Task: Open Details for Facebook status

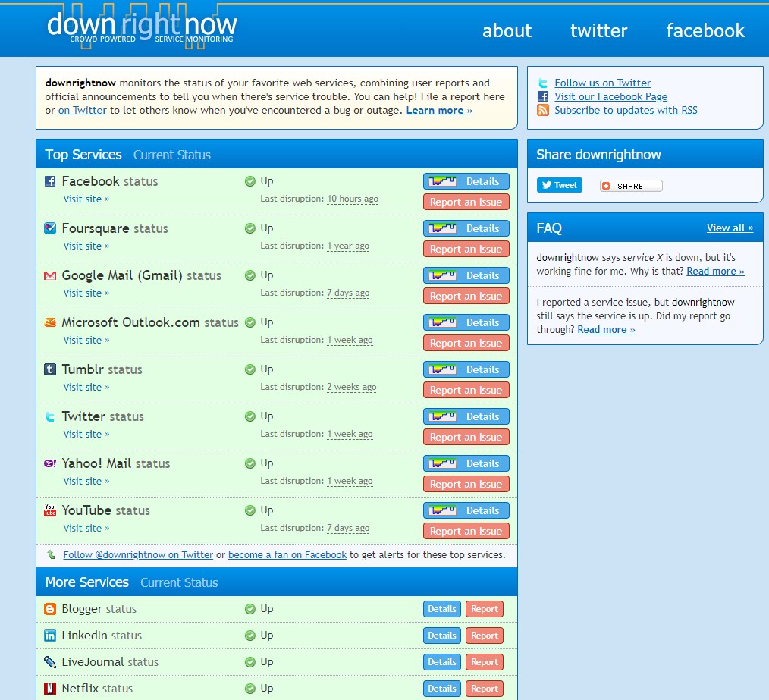Action: [466, 181]
